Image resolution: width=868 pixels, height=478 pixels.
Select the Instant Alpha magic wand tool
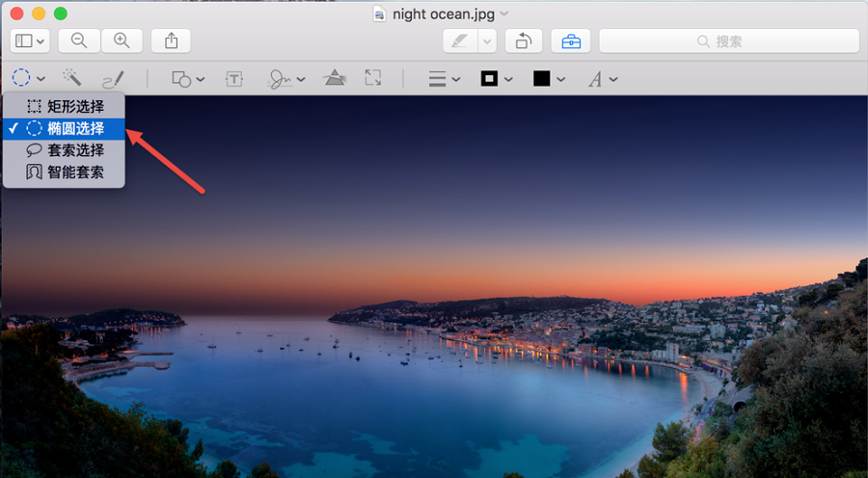coord(72,78)
